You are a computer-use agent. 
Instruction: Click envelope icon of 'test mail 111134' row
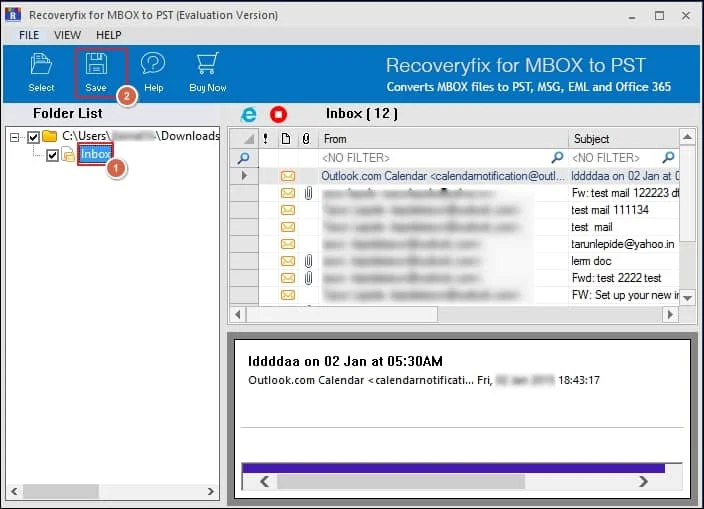(x=288, y=210)
